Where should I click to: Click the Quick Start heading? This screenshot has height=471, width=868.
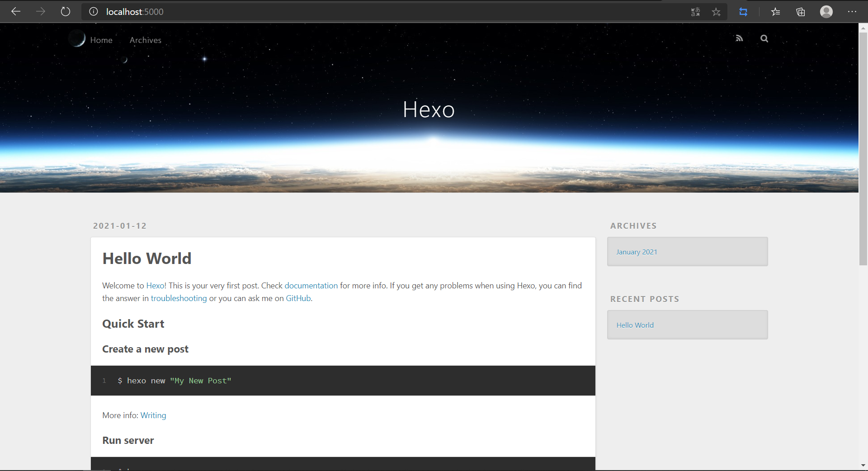133,324
